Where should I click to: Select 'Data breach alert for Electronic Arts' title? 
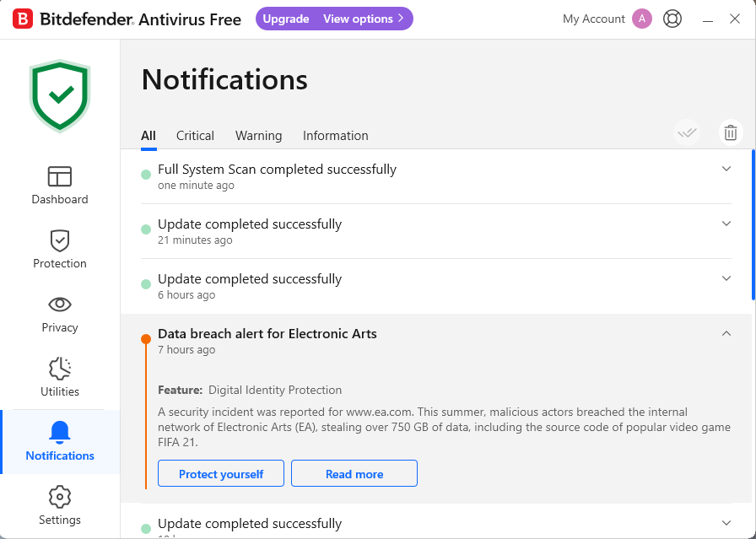click(267, 334)
